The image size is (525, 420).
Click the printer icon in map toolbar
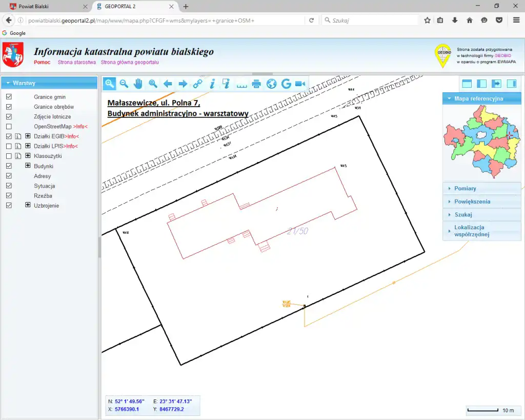(x=256, y=84)
